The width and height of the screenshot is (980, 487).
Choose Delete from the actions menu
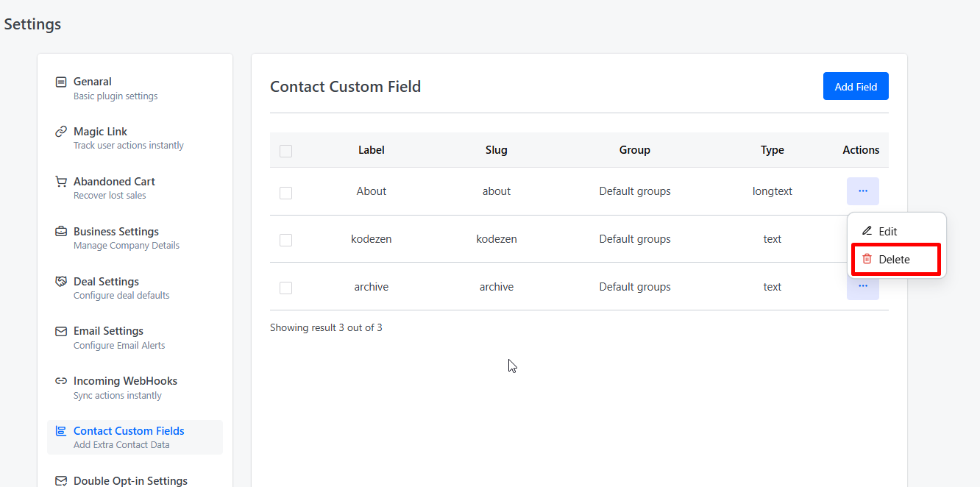coord(897,259)
